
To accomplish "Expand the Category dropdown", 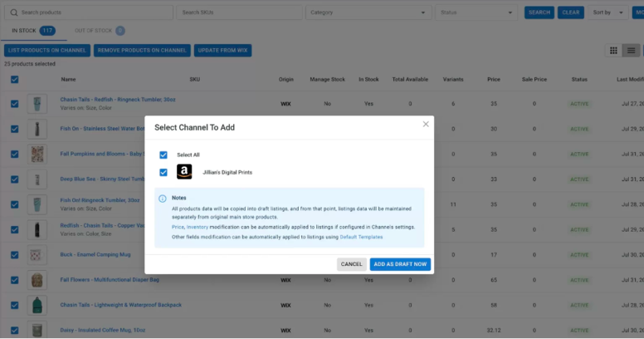I will coord(368,12).
